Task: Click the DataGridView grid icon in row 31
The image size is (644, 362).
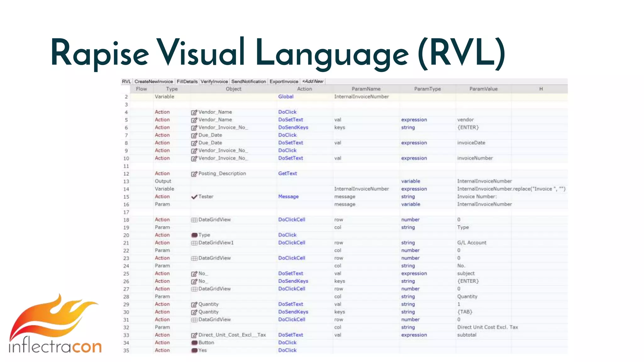Action: 194,320
